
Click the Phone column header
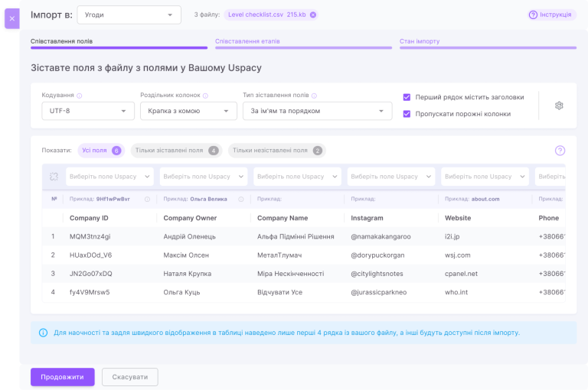pos(549,218)
